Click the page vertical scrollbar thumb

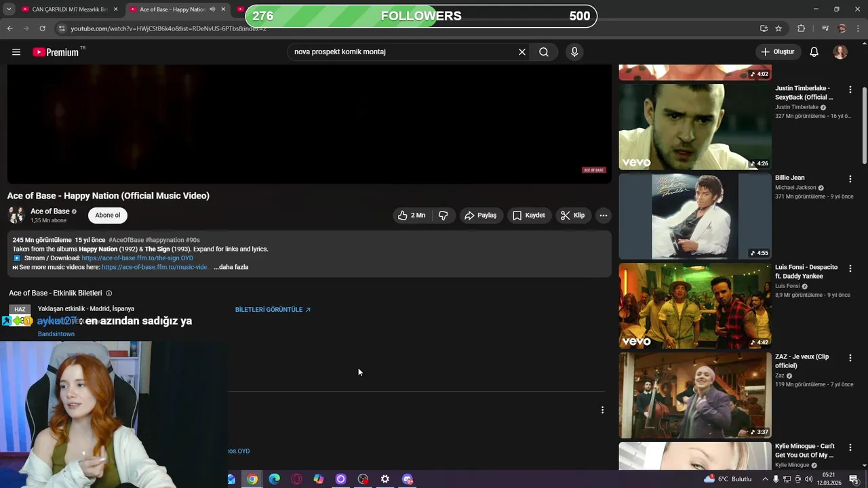tap(865, 125)
